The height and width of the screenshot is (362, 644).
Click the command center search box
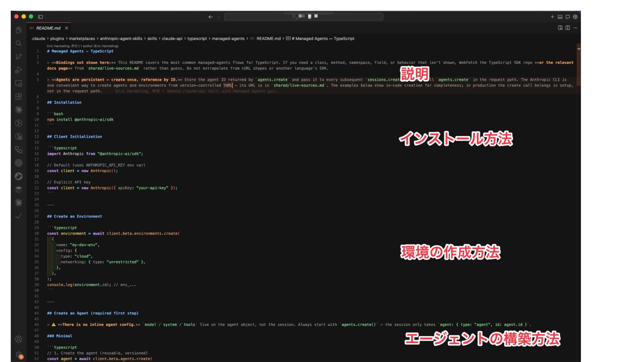304,17
